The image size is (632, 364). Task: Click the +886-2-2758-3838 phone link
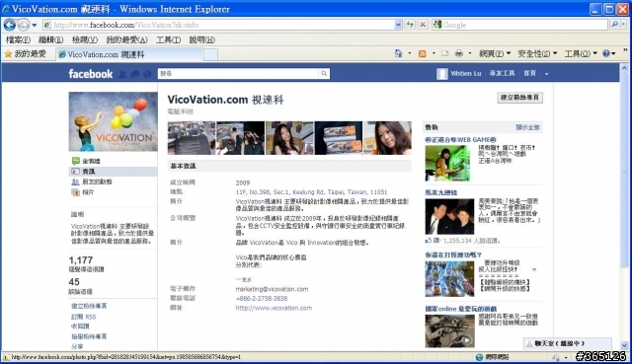[x=262, y=298]
